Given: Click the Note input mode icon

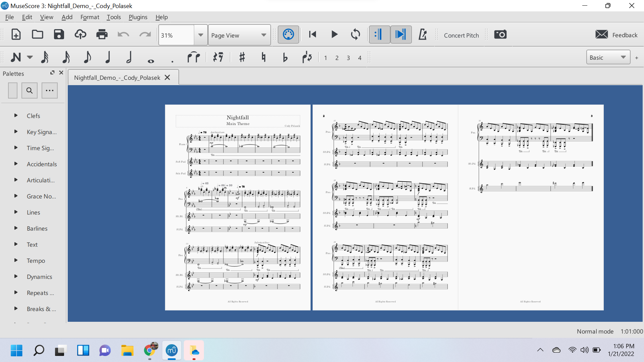Looking at the screenshot, I should click(x=15, y=57).
